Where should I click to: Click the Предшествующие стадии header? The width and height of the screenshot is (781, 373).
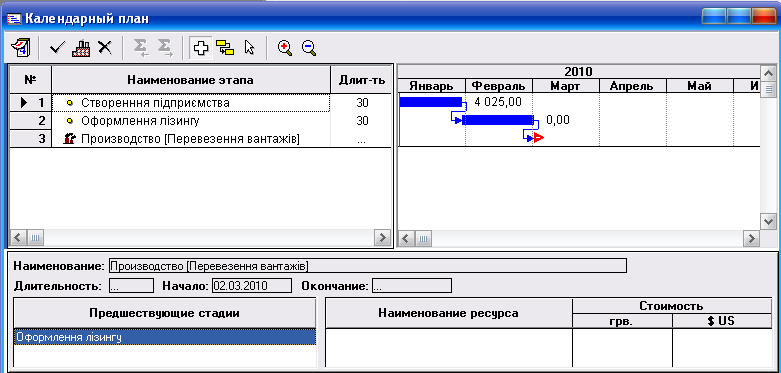point(165,313)
